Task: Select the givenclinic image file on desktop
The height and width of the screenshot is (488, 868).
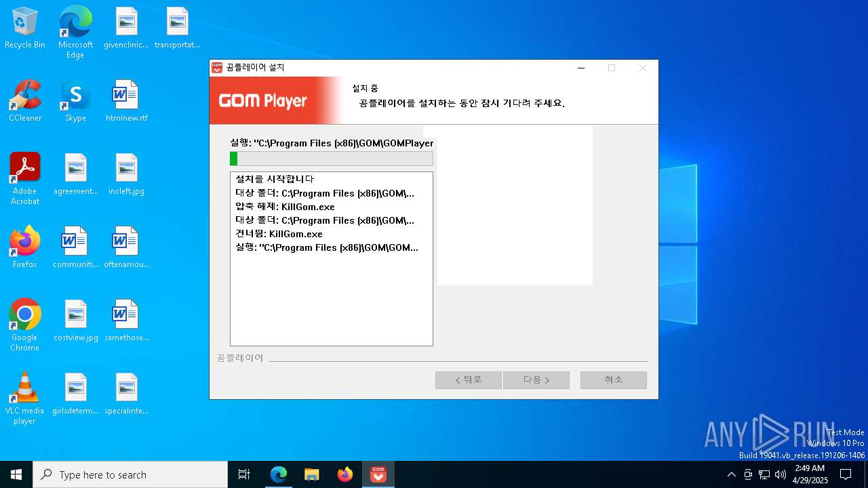Action: pyautogui.click(x=126, y=28)
